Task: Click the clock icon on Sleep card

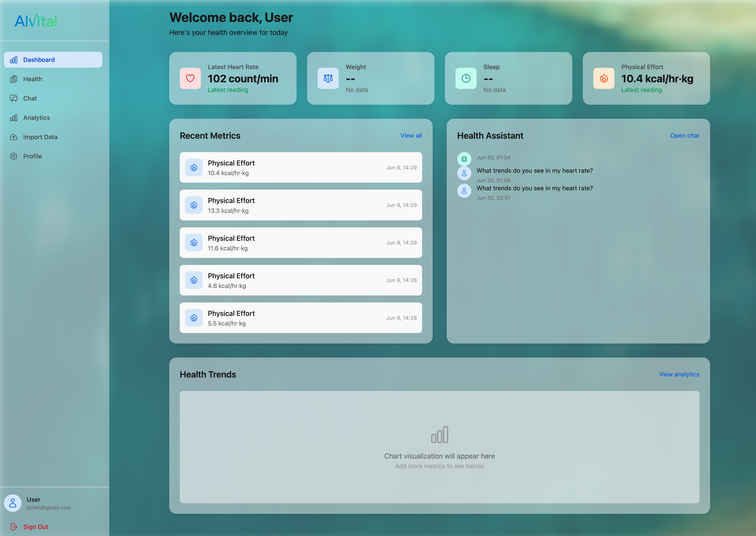Action: tap(466, 78)
